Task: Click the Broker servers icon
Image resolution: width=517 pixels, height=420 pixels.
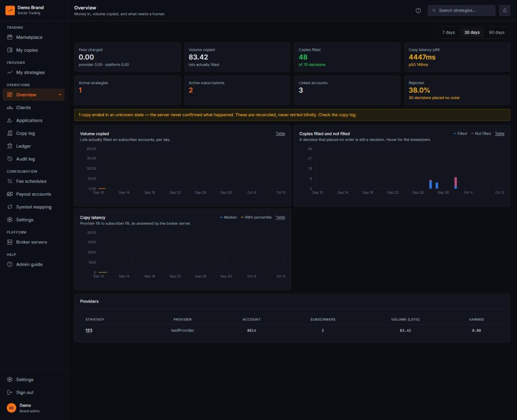Action: (x=10, y=242)
